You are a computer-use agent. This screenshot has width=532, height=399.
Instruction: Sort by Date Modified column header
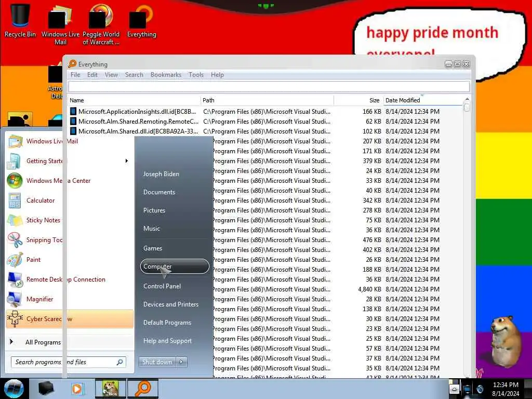point(423,100)
